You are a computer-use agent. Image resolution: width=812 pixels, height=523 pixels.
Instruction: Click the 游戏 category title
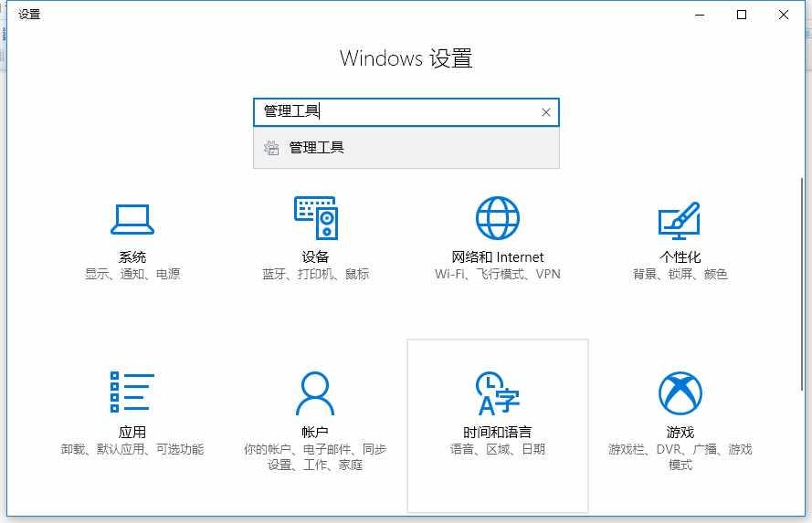coord(680,432)
